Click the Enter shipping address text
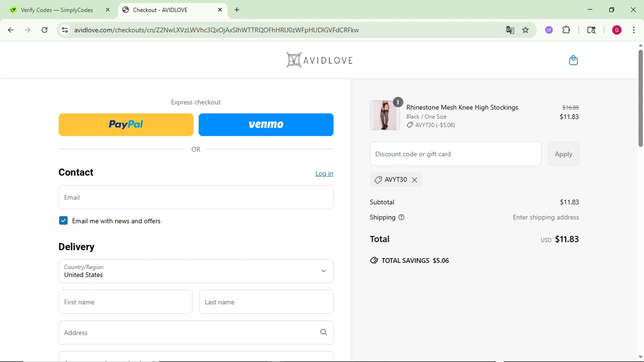The width and height of the screenshot is (644, 362). click(x=546, y=217)
